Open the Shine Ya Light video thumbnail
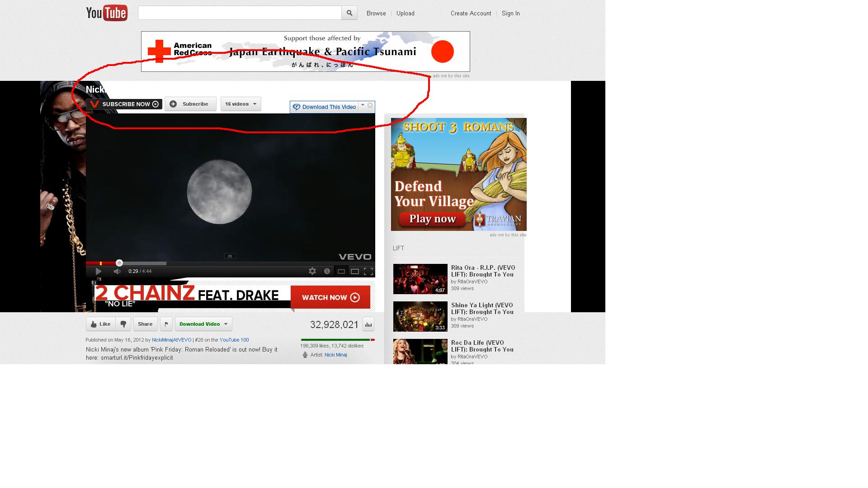The height and width of the screenshot is (488, 868). (x=420, y=316)
